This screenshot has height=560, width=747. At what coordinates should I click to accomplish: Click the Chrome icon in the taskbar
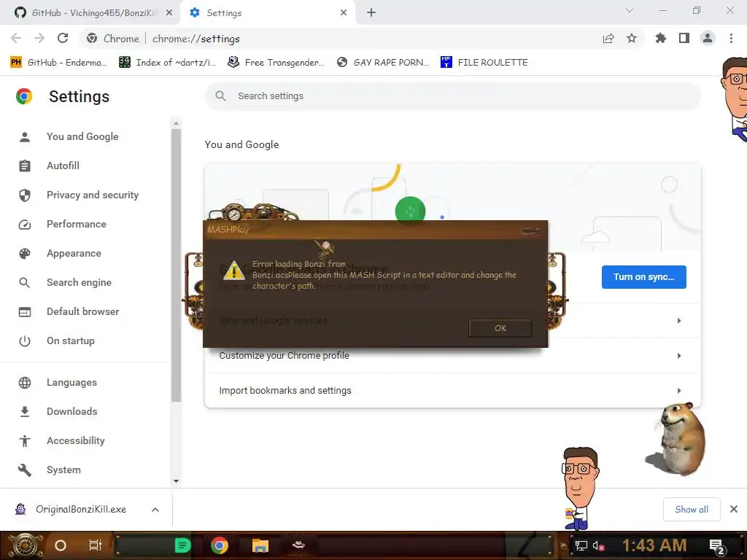click(x=219, y=545)
